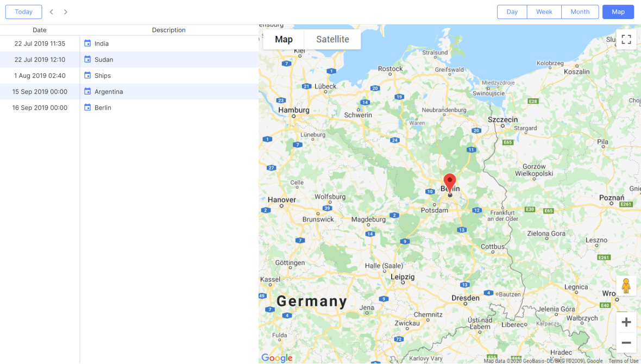Click the calendar icon beside Argentina
This screenshot has width=641, height=364.
point(87,91)
